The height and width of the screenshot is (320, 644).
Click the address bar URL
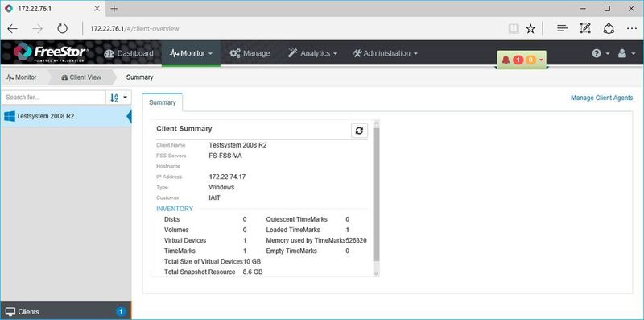tap(134, 29)
